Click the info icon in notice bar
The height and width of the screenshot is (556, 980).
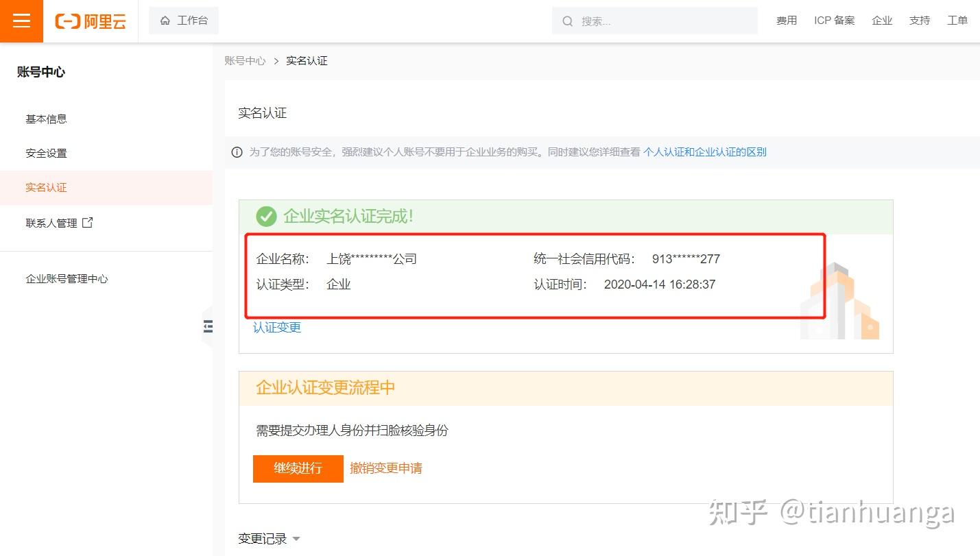pyautogui.click(x=237, y=152)
